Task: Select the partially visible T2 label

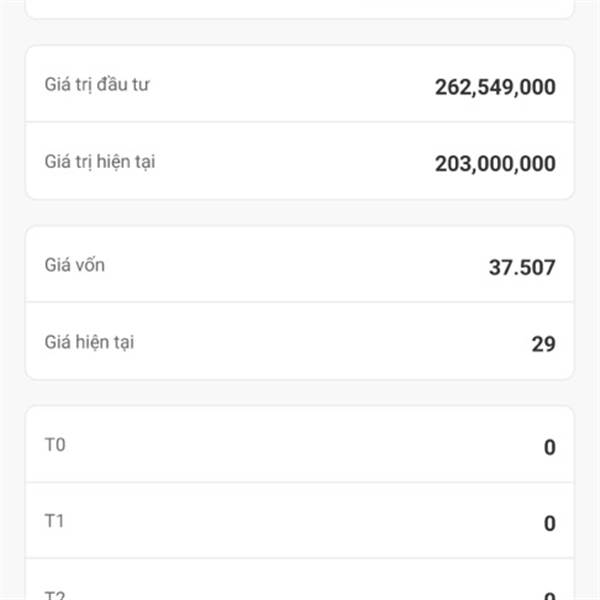Action: click(55, 595)
